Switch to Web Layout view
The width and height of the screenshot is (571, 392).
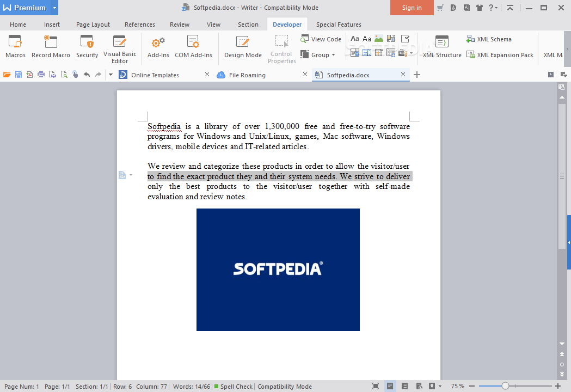click(419, 386)
